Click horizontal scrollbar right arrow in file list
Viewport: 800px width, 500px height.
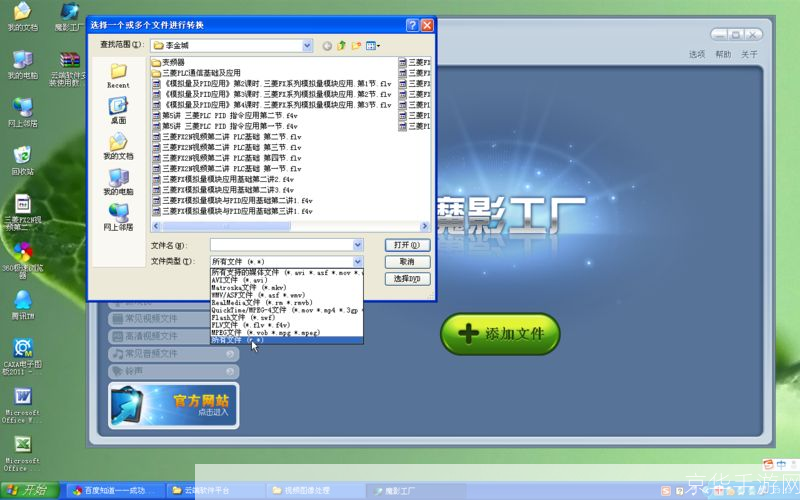pos(424,226)
